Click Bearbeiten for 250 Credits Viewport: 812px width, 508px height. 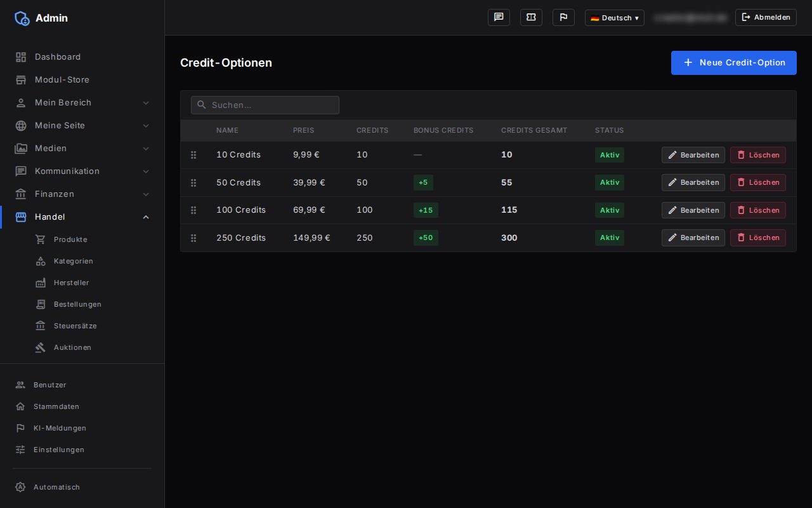pos(693,237)
